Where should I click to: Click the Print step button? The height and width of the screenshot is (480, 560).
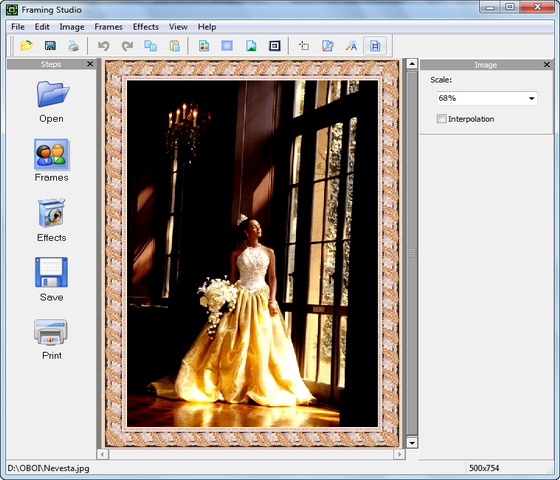coord(52,339)
